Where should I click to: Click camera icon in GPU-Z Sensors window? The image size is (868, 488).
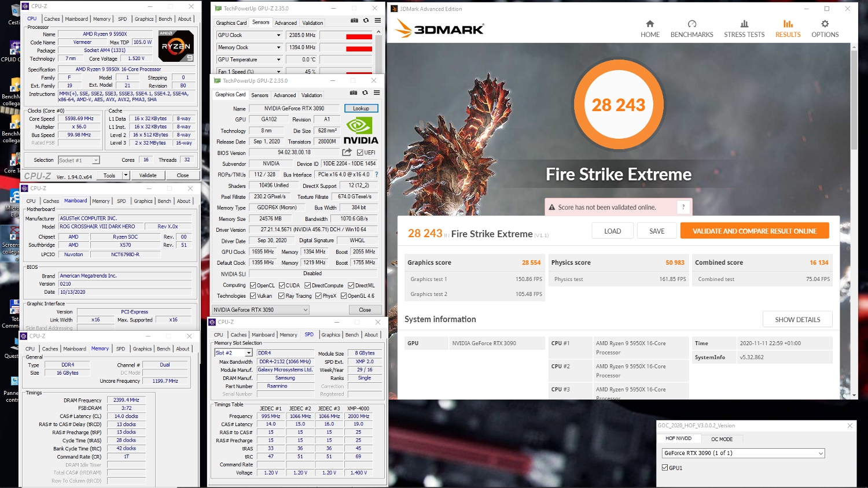354,20
